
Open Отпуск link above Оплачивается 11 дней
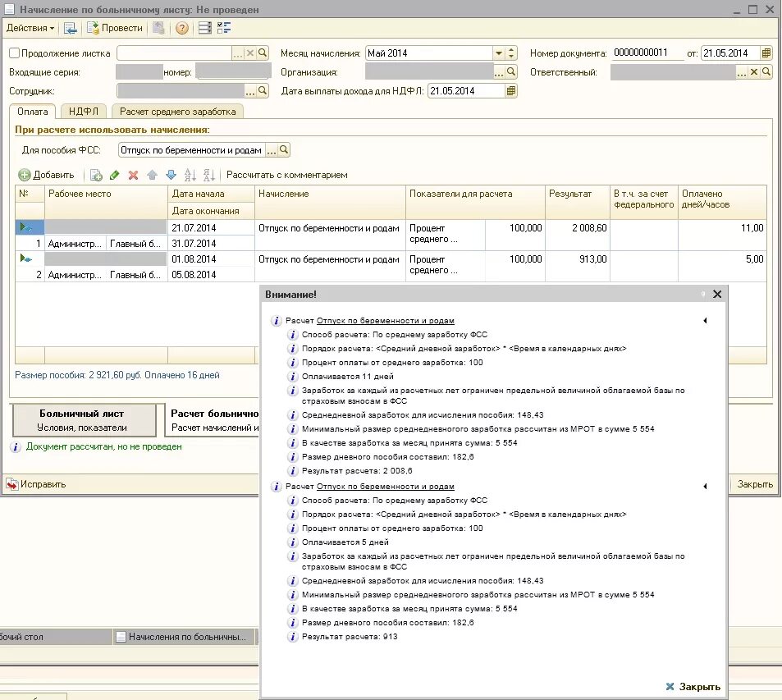coord(385,321)
